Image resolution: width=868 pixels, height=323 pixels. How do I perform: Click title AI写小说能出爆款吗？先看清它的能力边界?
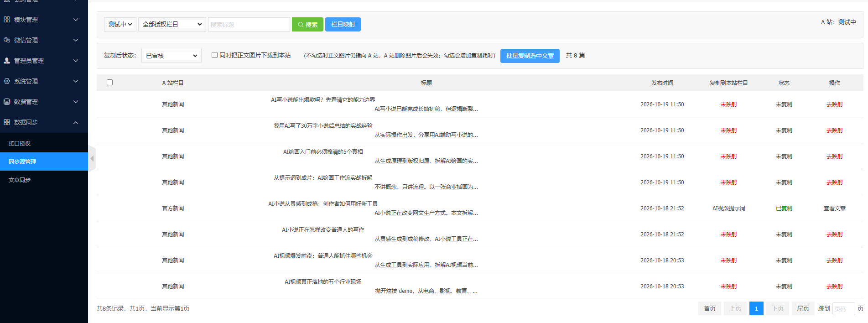click(x=323, y=100)
